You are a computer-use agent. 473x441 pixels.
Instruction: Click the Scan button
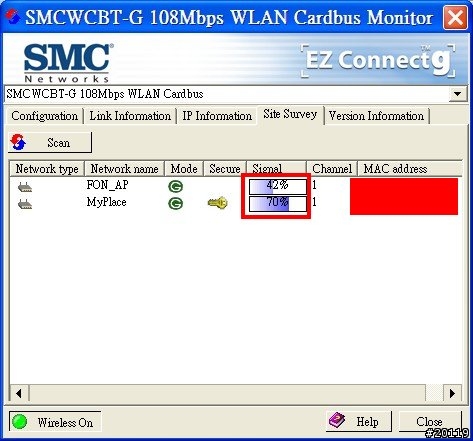click(x=49, y=142)
